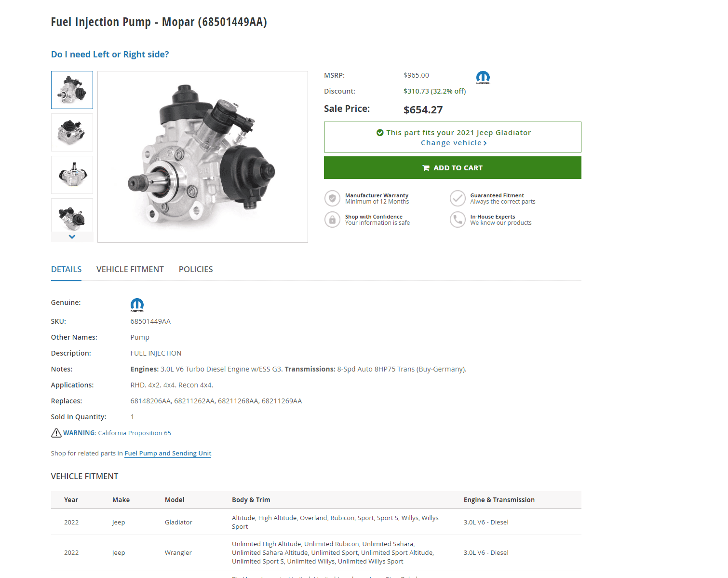Viewport: 728px width, 578px height.
Task: Click the shopping cart icon on Add to Cart
Action: (x=426, y=168)
